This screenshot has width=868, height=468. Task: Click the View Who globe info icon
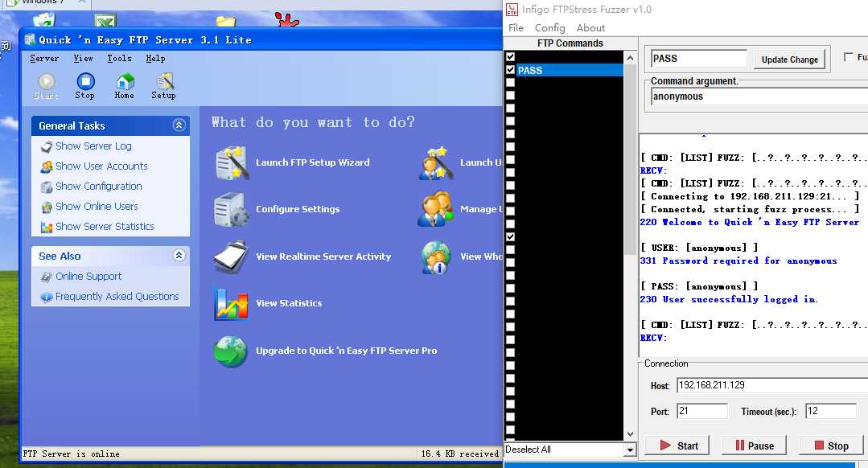tap(436, 257)
